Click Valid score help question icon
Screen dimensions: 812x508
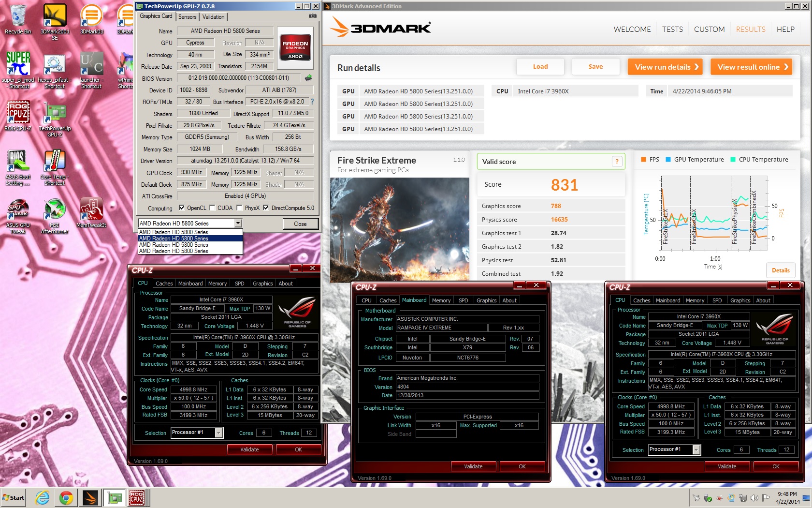[617, 162]
